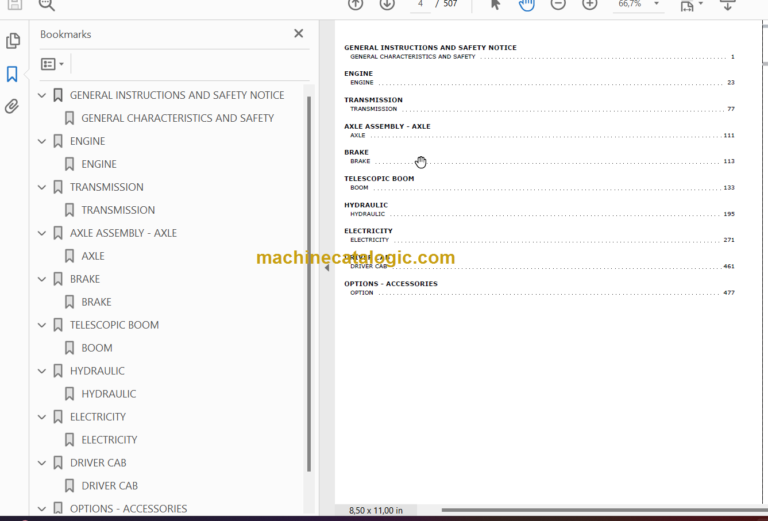Click the find text magnifier icon
Image resolution: width=768 pixels, height=521 pixels.
(x=47, y=5)
